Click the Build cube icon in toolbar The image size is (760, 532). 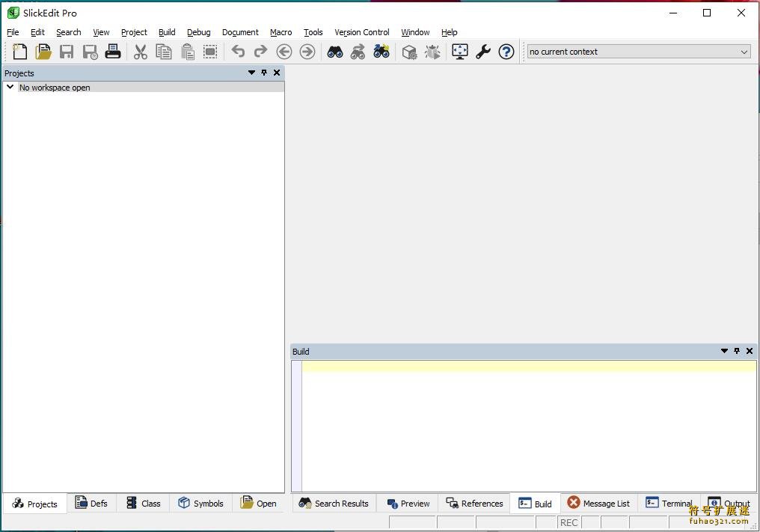(410, 52)
